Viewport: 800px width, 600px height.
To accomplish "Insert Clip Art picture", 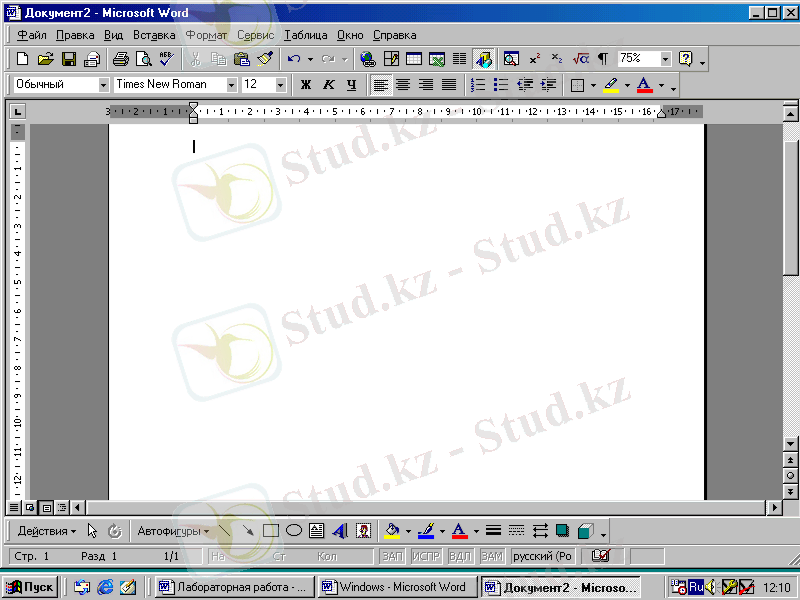I will click(363, 531).
